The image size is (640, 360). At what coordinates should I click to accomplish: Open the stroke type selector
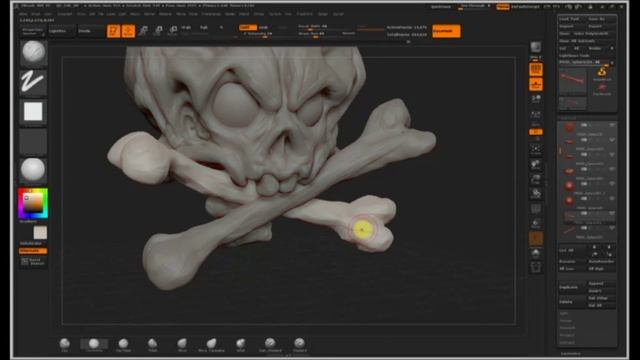[33, 82]
